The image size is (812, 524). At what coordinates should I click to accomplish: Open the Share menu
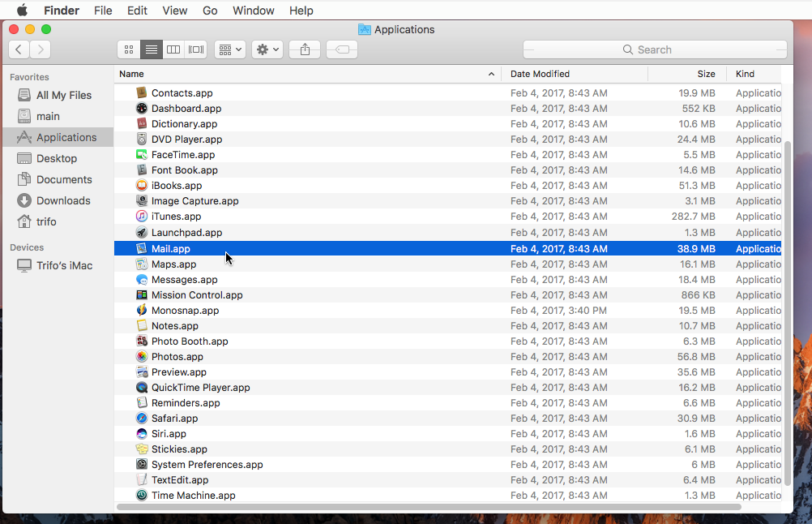304,49
